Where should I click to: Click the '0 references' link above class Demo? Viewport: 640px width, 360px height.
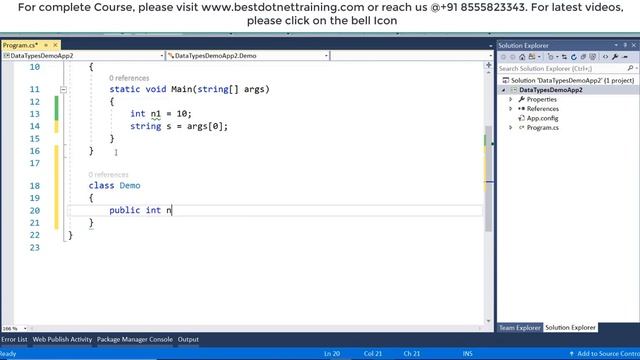coord(109,175)
